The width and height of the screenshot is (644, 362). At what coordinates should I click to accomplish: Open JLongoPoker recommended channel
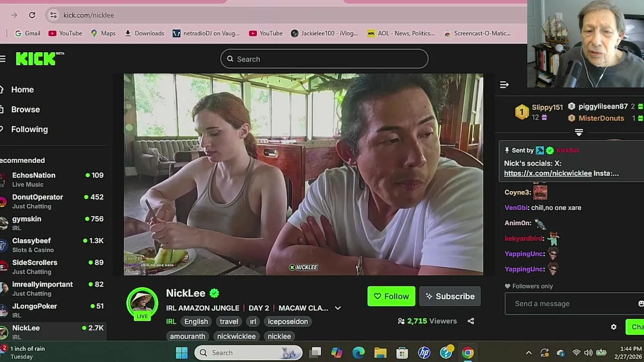click(53, 310)
